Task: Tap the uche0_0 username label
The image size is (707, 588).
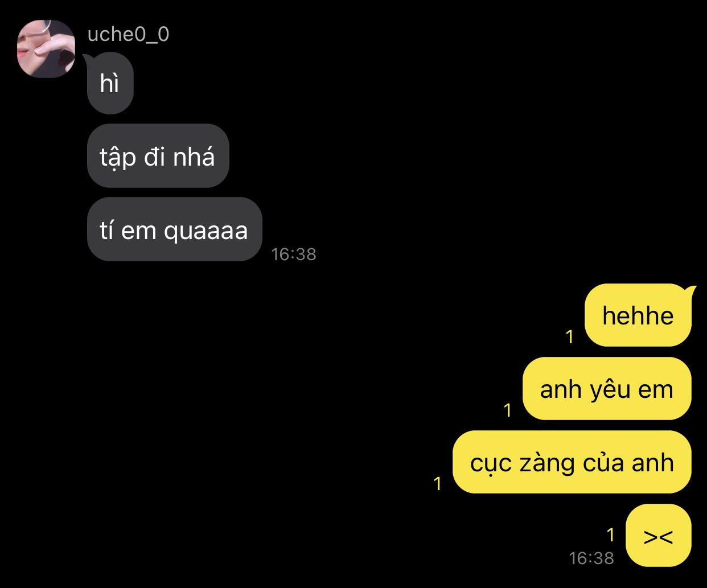Action: [128, 34]
